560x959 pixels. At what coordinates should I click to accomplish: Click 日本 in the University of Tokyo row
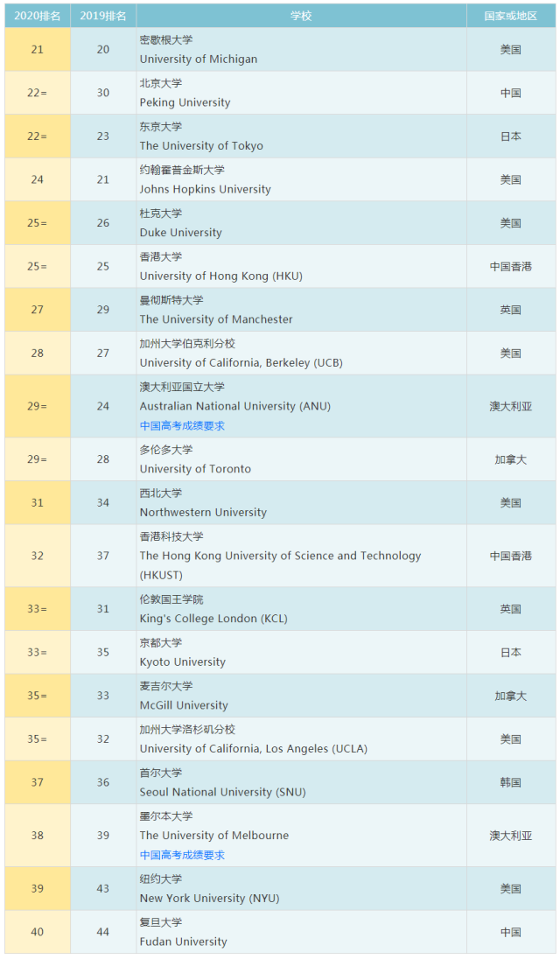coord(511,136)
